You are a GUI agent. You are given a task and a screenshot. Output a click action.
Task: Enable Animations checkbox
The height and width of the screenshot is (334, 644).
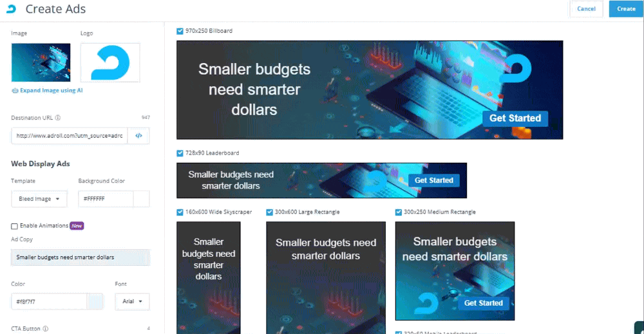click(x=14, y=226)
